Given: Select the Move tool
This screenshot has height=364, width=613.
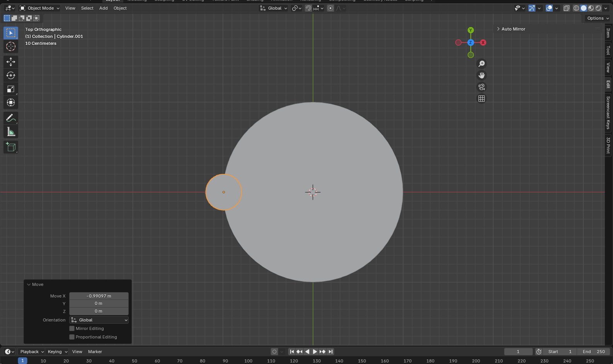Looking at the screenshot, I should [x=11, y=62].
